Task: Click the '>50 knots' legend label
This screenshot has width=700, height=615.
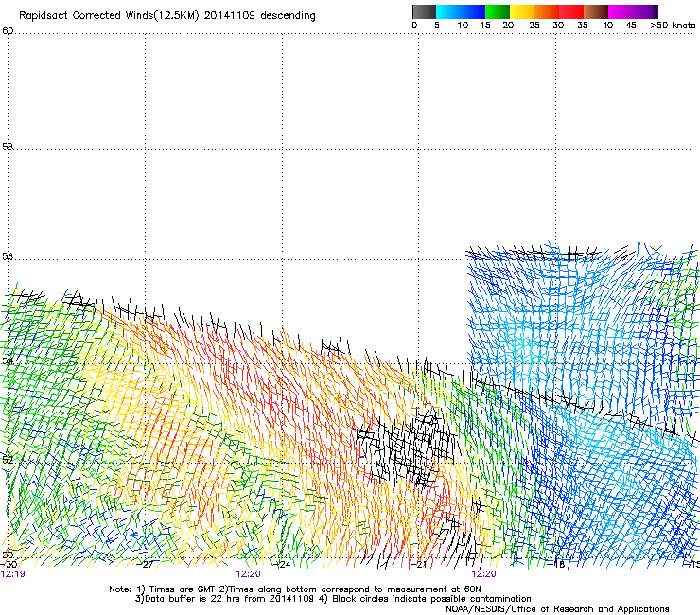Action: point(673,26)
